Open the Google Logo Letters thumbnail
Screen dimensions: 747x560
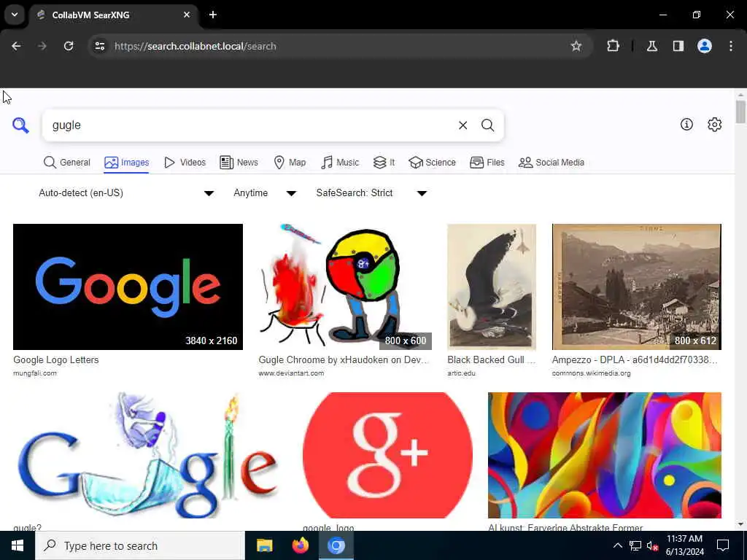coord(128,287)
